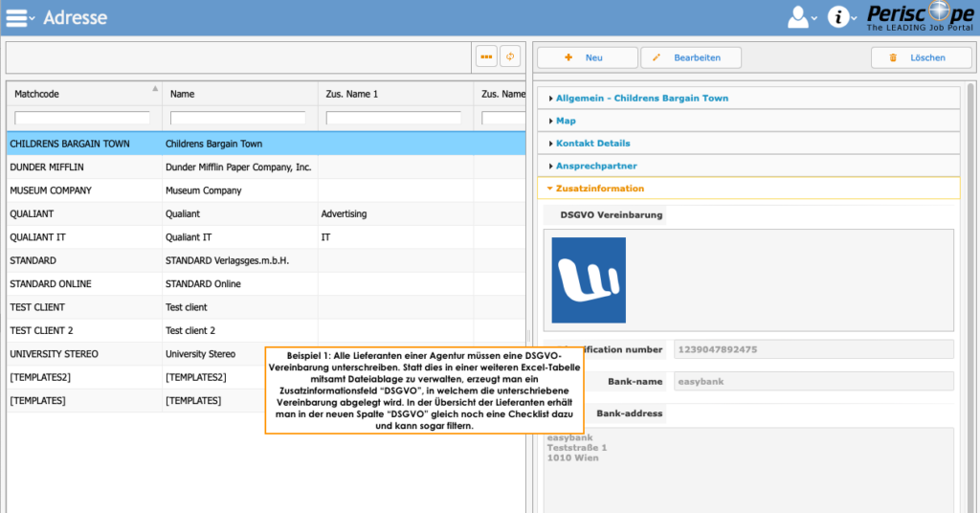The width and height of the screenshot is (980, 513).
Task: Click the Bank-address text area
Action: [748, 470]
